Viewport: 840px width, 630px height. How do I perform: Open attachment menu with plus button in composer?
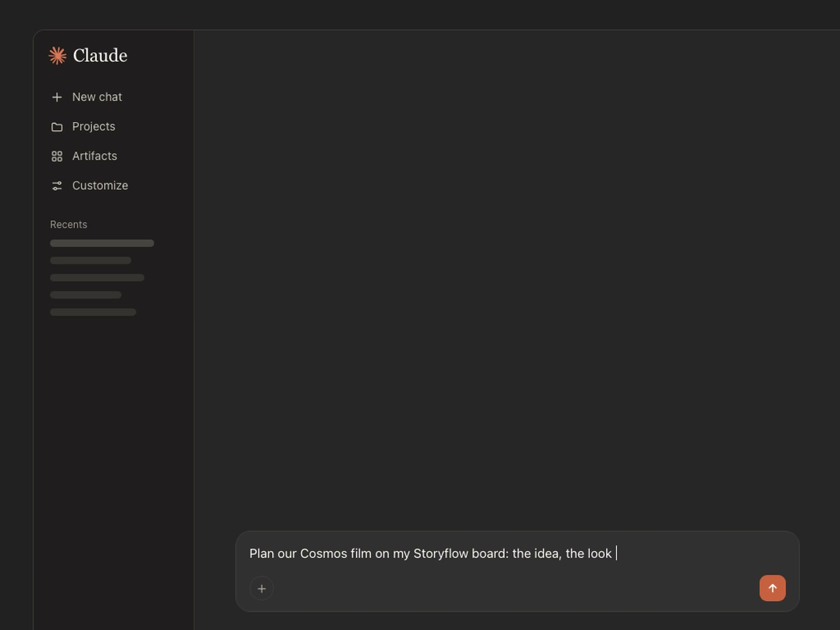tap(262, 588)
